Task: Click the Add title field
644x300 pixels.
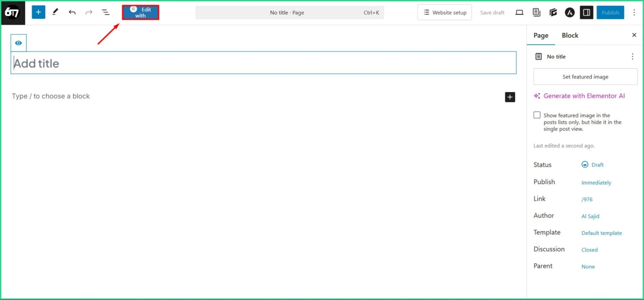Action: (x=264, y=63)
